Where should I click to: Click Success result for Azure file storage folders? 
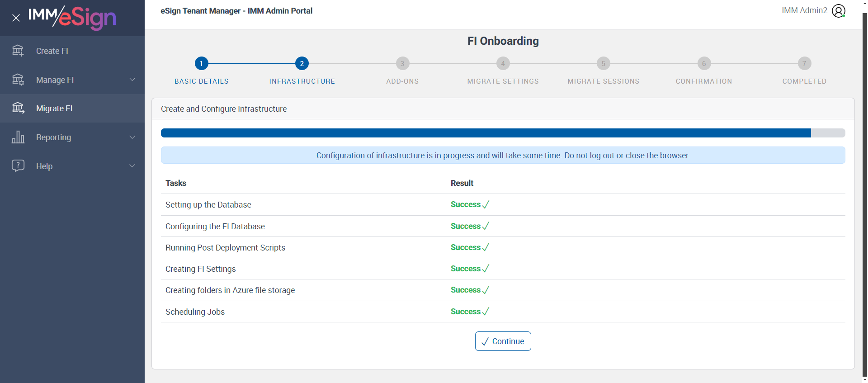pyautogui.click(x=470, y=290)
